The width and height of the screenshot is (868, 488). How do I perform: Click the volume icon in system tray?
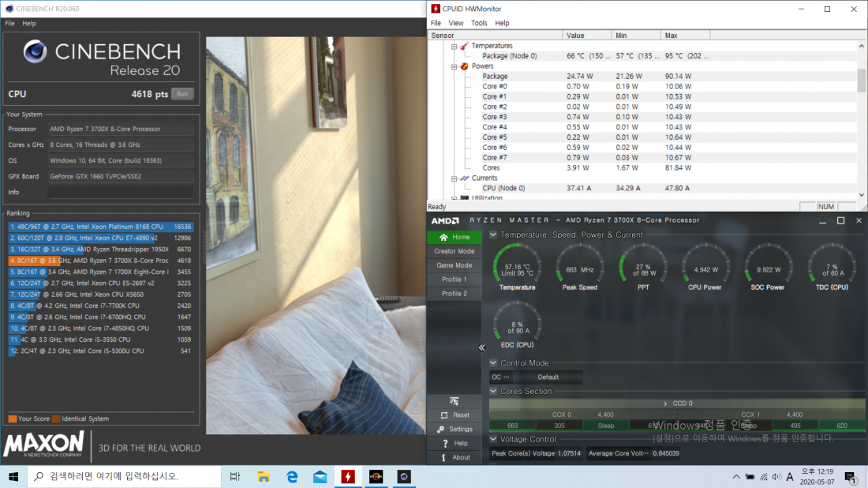(776, 477)
